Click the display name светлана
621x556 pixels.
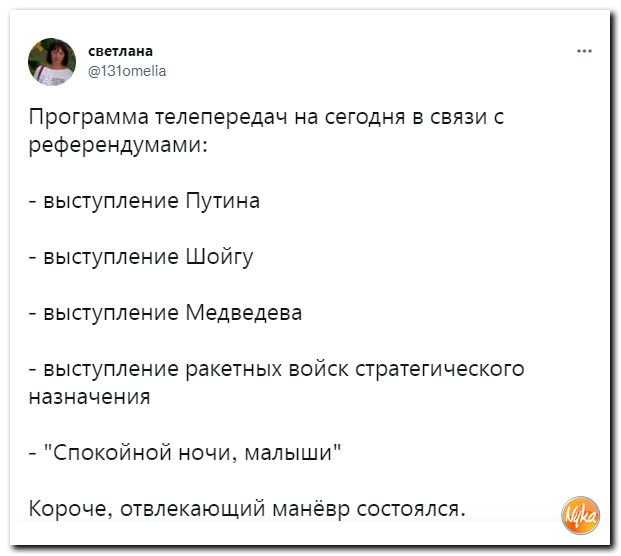pos(120,51)
